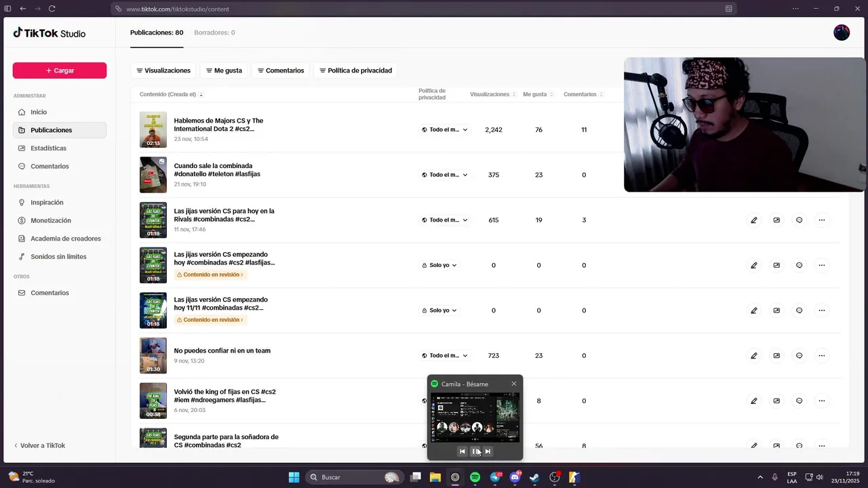Image resolution: width=868 pixels, height=488 pixels.
Task: Sort by Me gusta column header
Action: (538, 94)
